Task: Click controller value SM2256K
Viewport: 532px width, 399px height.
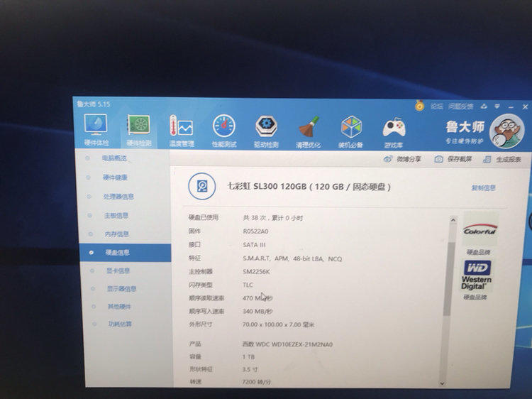Action: click(x=256, y=272)
